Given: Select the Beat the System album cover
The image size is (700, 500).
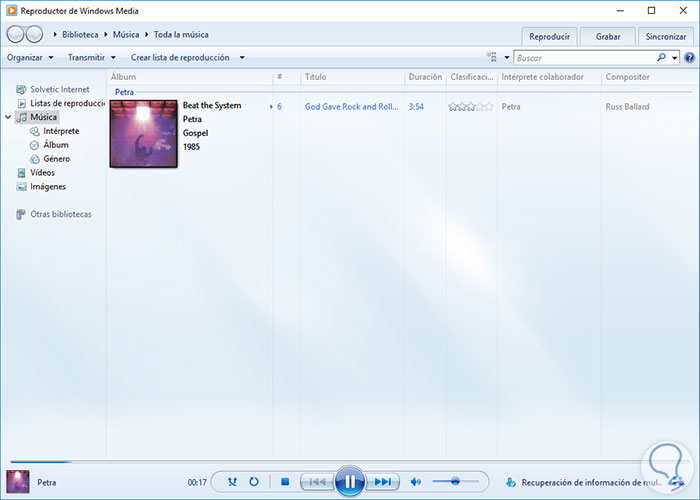Looking at the screenshot, I should [x=143, y=134].
